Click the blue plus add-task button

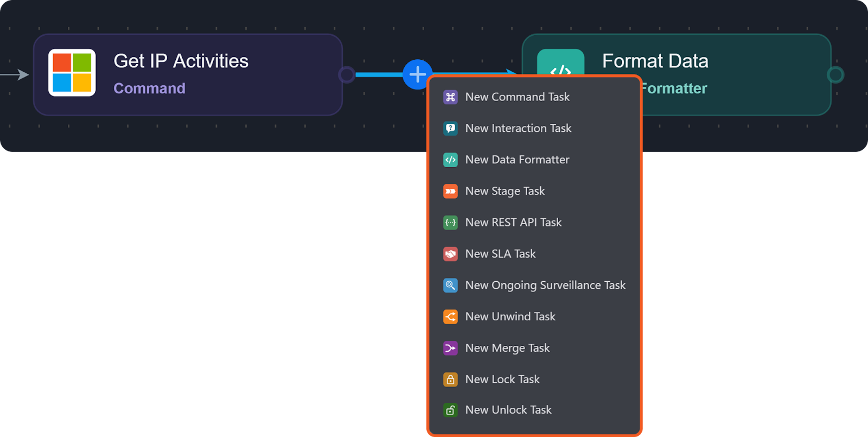point(417,74)
